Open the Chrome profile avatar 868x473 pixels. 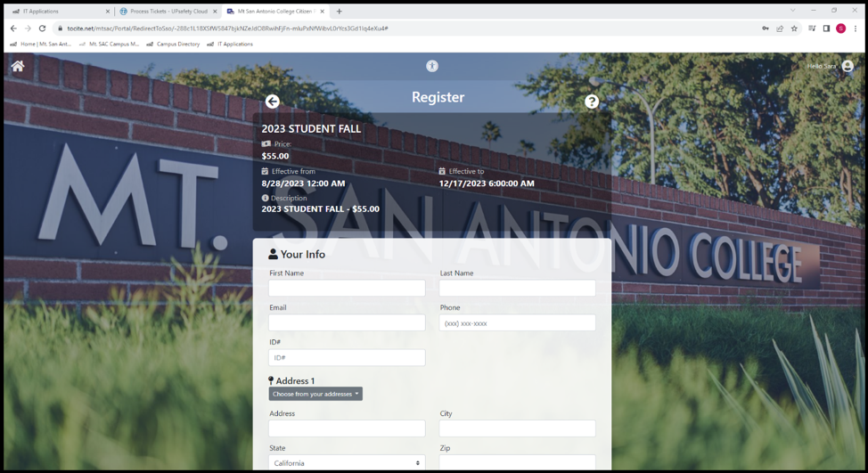tap(841, 29)
